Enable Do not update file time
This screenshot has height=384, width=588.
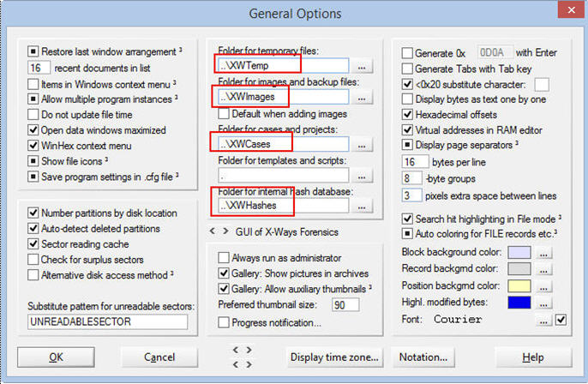tap(33, 115)
